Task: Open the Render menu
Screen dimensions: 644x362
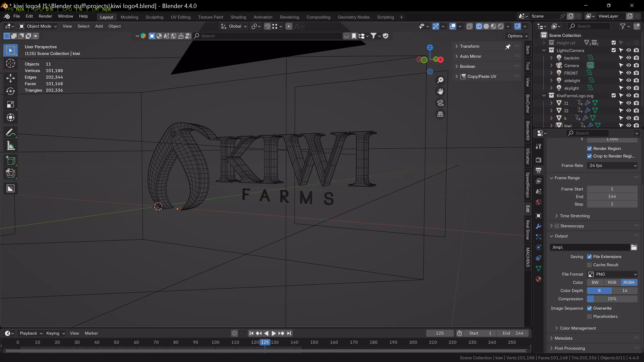Action: pyautogui.click(x=45, y=16)
